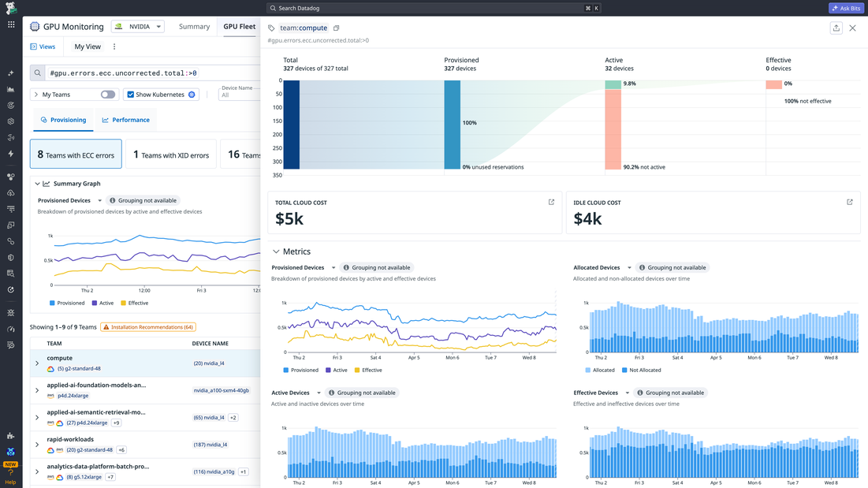Screen dimensions: 868x488
Task: Close the team:compute side panel
Action: [x=852, y=28]
